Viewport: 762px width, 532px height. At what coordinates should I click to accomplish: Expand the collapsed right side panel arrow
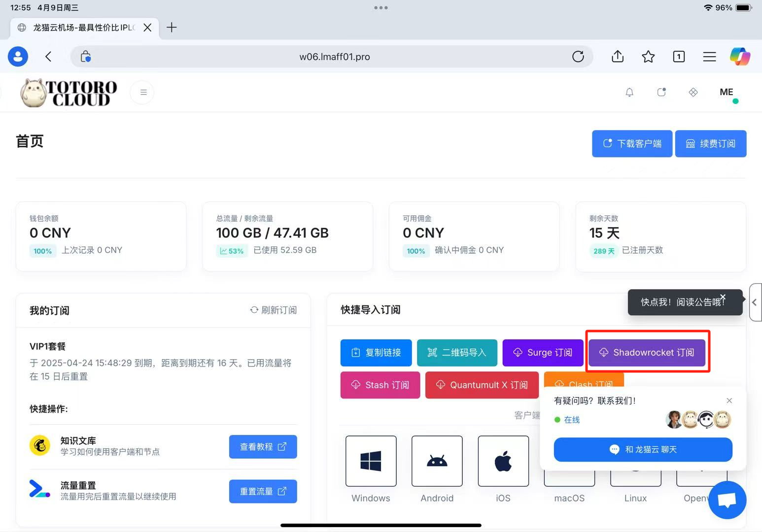[755, 302]
